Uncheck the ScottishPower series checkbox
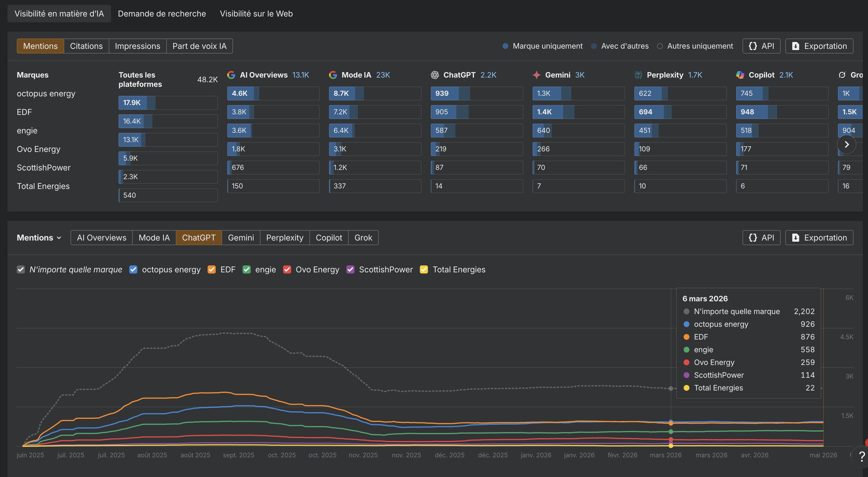 coord(350,269)
